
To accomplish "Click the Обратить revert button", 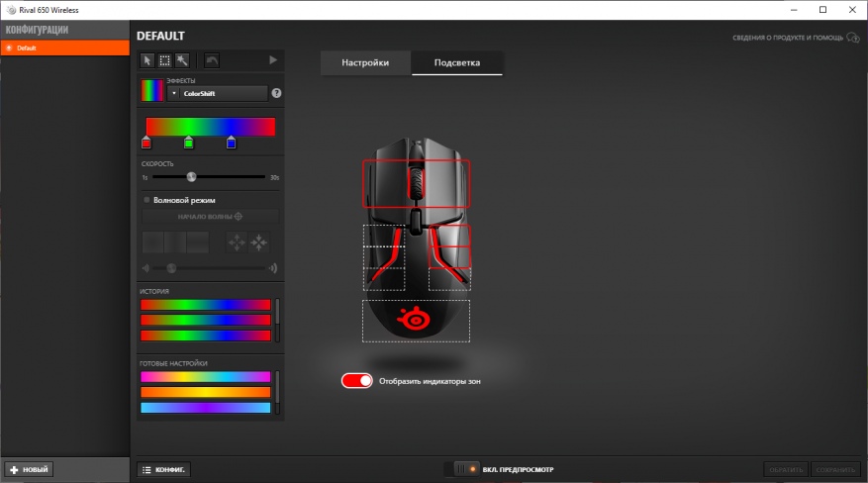I will 786,469.
